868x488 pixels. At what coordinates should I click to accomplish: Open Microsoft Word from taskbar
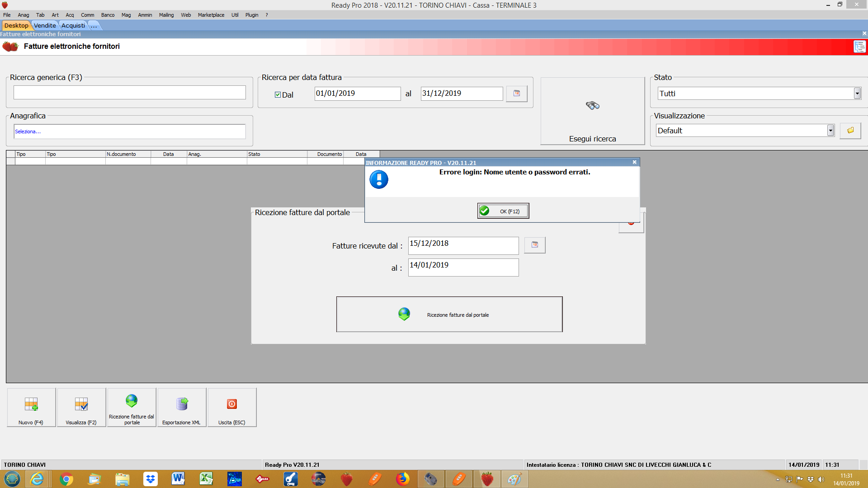click(178, 479)
